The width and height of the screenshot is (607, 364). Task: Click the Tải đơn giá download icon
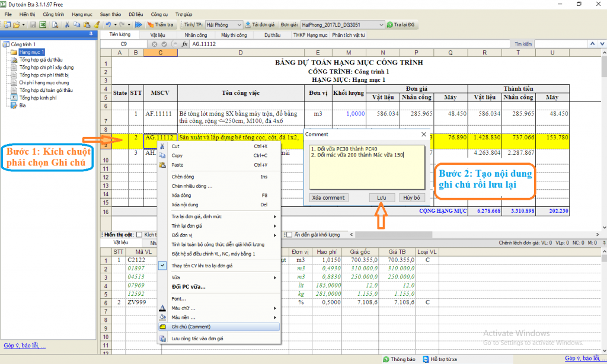coord(248,25)
